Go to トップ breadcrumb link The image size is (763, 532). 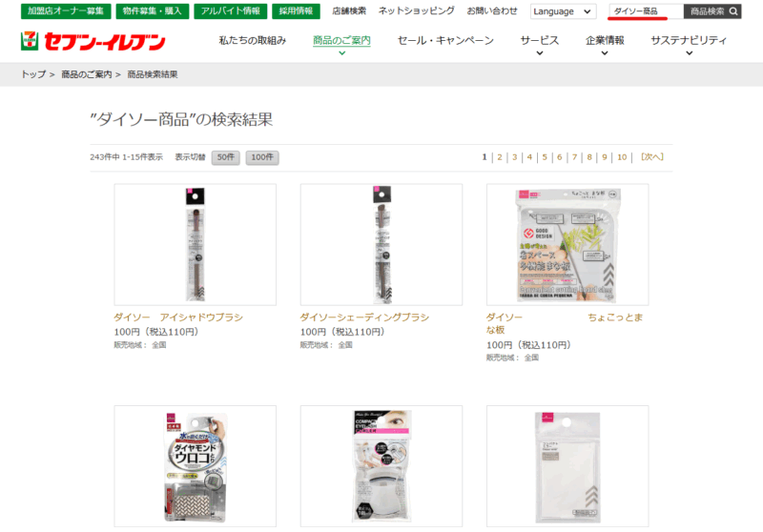(33, 74)
